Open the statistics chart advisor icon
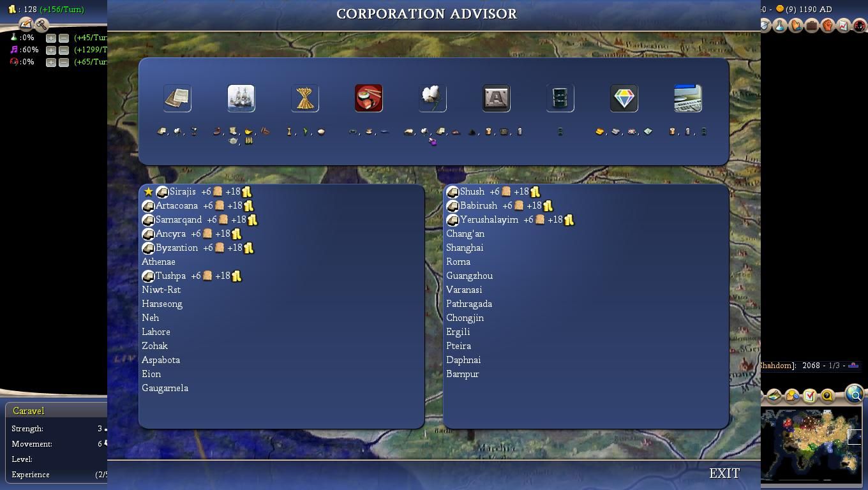The width and height of the screenshot is (868, 490). 844,26
